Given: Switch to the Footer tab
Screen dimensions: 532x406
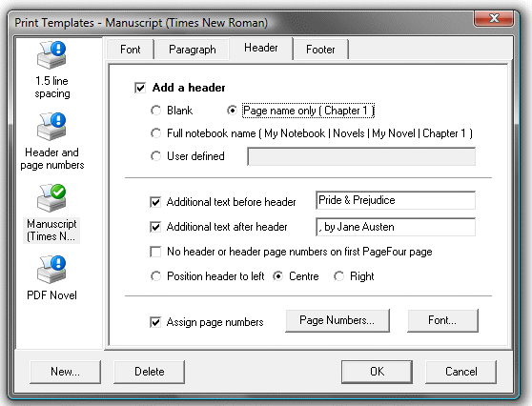Looking at the screenshot, I should coord(320,50).
